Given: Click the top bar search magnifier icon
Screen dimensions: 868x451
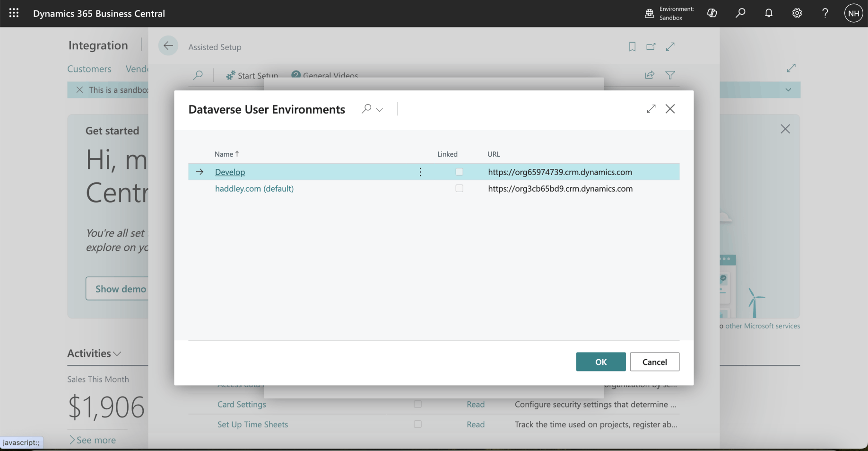Looking at the screenshot, I should click(740, 13).
